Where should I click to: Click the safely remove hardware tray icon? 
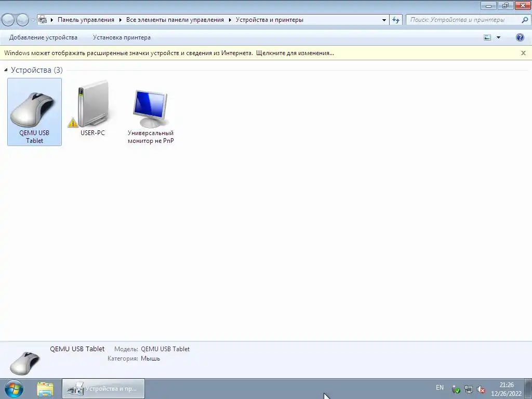[456, 390]
